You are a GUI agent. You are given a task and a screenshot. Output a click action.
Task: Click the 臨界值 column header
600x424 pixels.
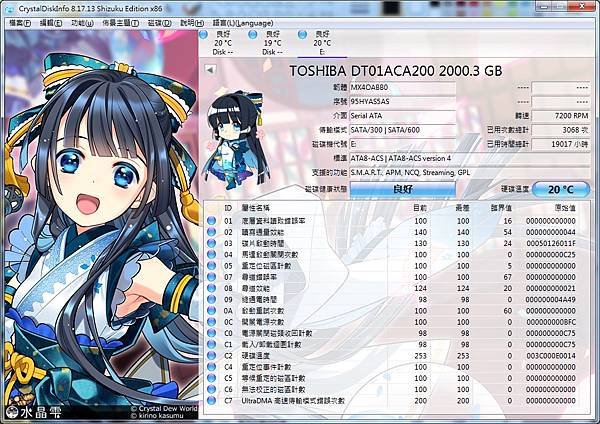[501, 208]
